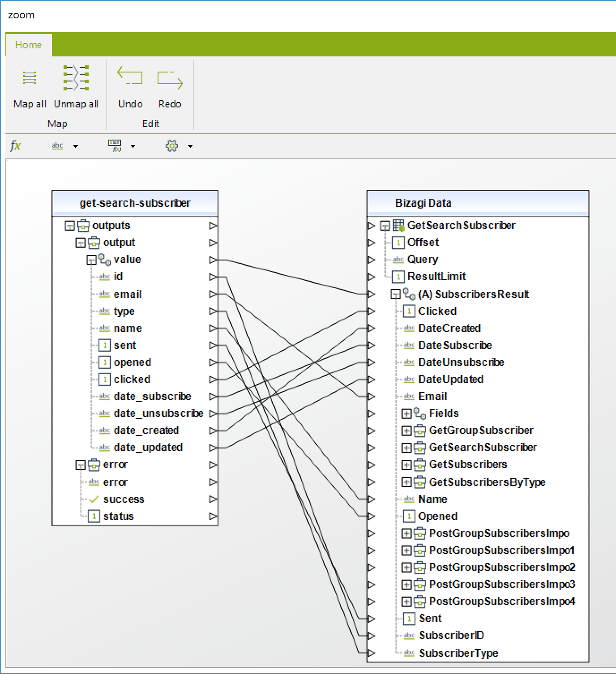
Task: Click the Bizagi Data panel header
Action: click(x=478, y=203)
